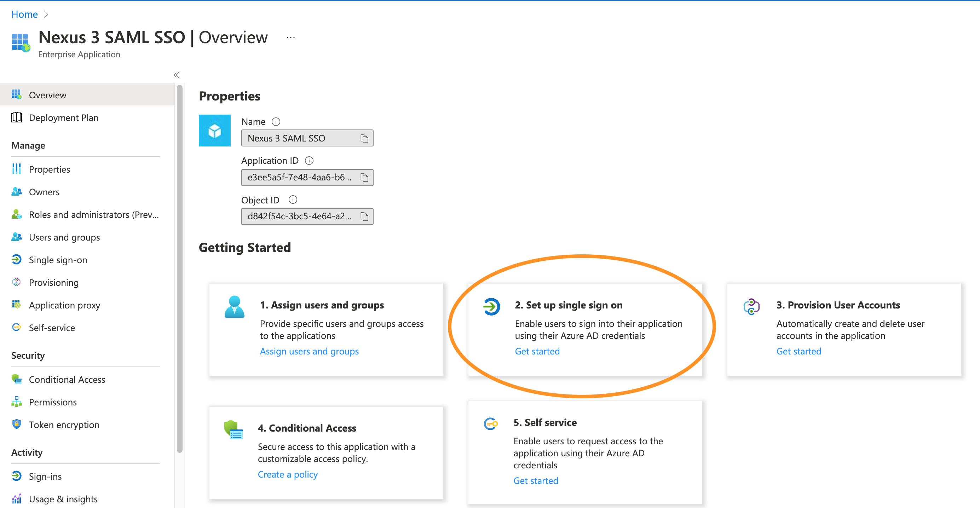
Task: Open the ellipsis more options menu
Action: pyautogui.click(x=291, y=37)
